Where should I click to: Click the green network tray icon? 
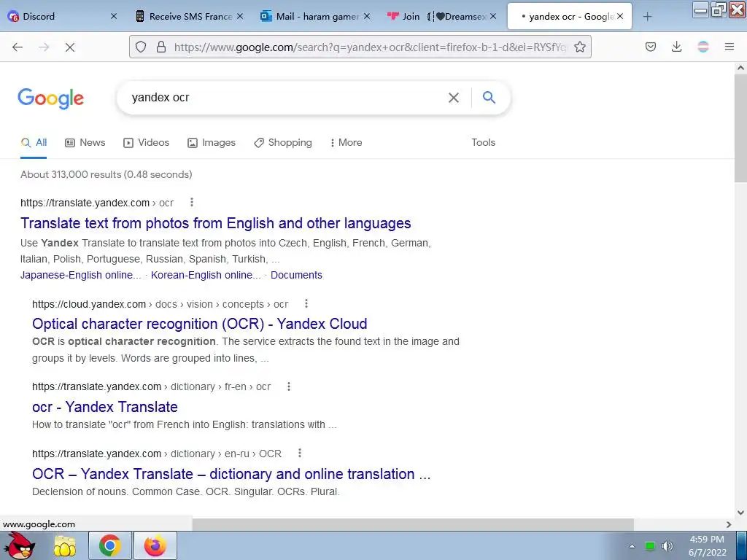pos(650,546)
